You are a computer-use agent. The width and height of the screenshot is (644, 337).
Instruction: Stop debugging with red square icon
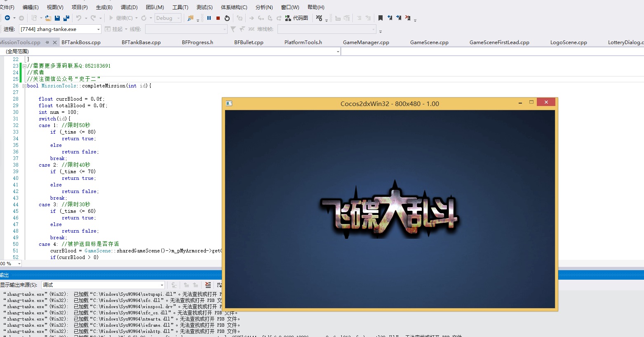click(218, 18)
